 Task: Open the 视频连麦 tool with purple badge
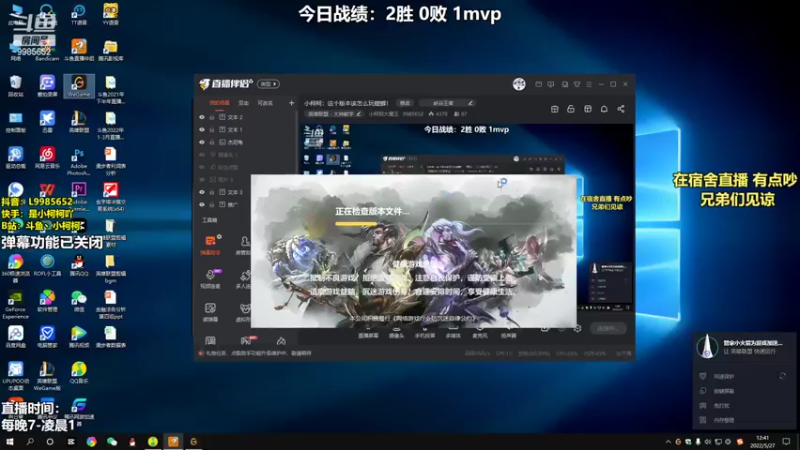(210, 279)
